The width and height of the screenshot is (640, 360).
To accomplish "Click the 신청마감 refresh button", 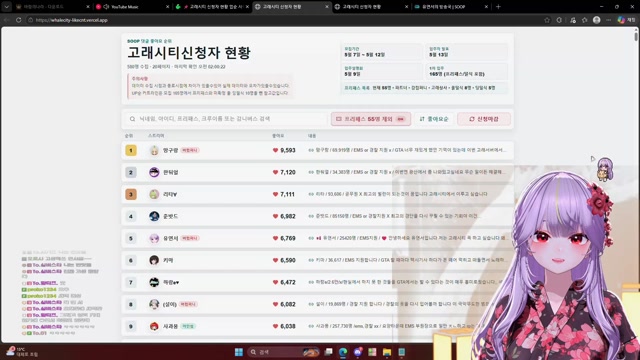I will pos(484,119).
